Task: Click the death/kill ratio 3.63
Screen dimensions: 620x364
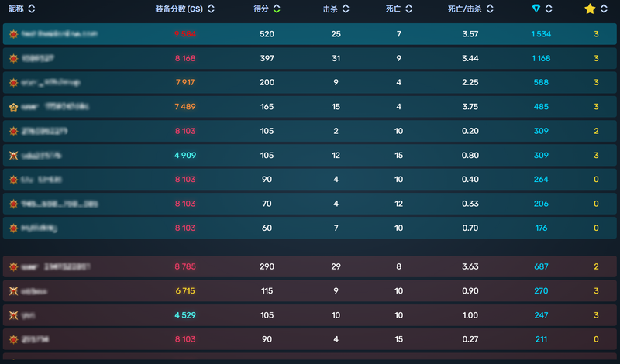Action: [470, 266]
